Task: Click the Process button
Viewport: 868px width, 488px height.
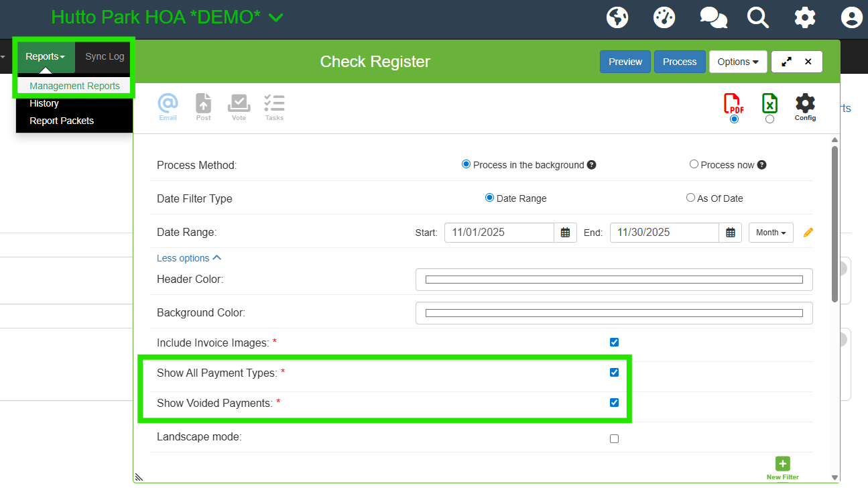Action: click(x=679, y=61)
